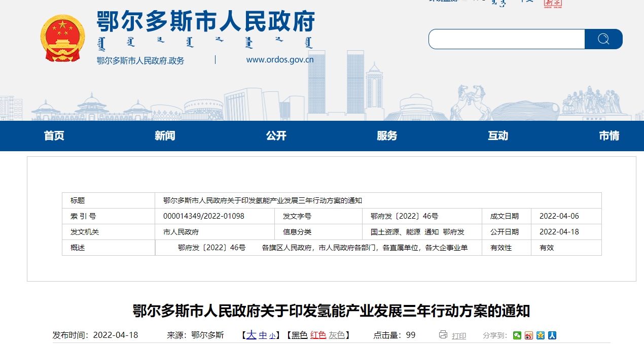The width and height of the screenshot is (644, 344).
Task: Click the national emblem logo
Action: (x=62, y=39)
